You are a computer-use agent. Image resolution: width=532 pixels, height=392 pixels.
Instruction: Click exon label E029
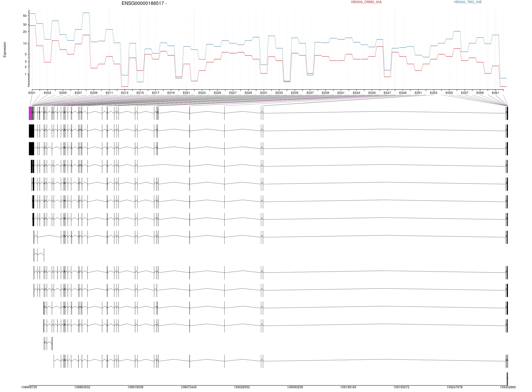coord(248,93)
